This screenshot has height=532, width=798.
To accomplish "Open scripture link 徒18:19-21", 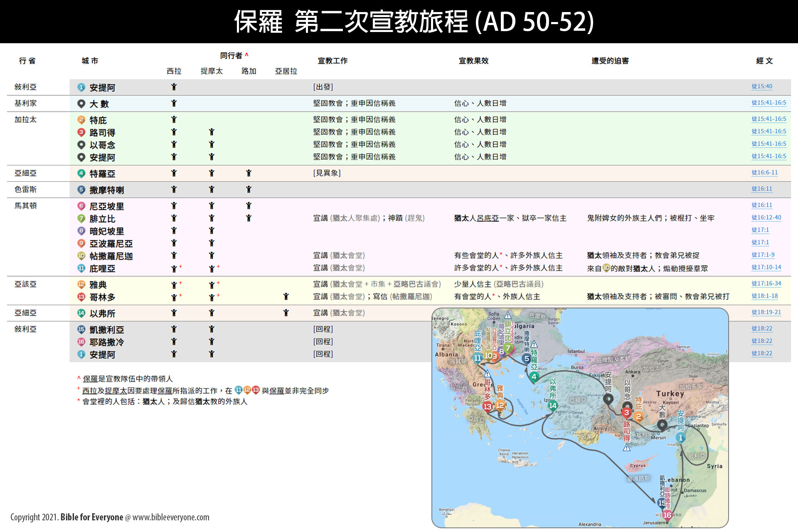I will coord(766,312).
